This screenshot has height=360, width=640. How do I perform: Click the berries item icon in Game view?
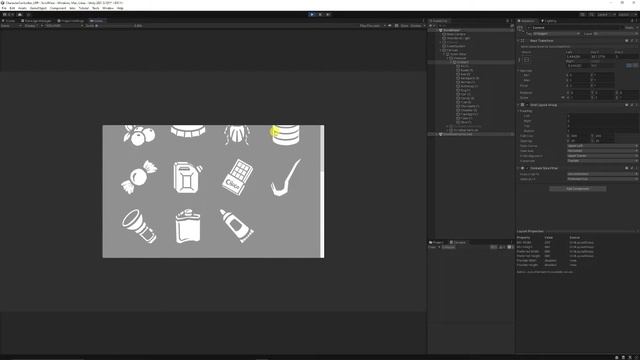139,136
